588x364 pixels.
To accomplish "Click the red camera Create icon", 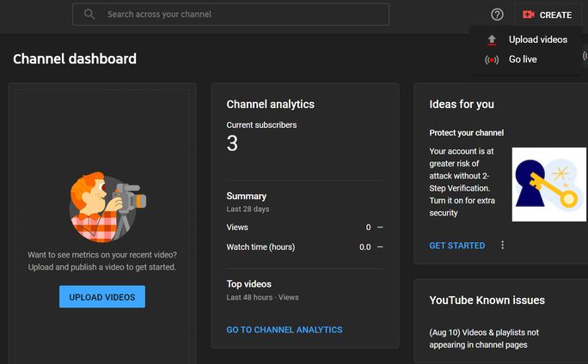I will [x=529, y=15].
